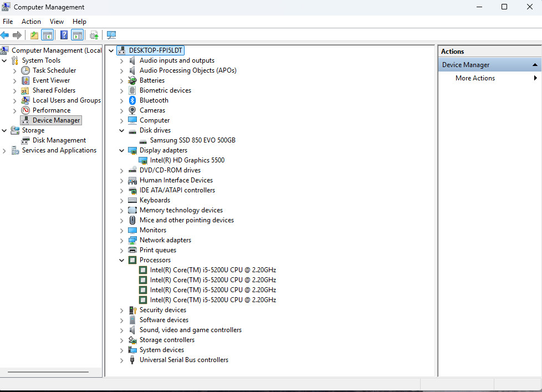Maximize the Computer Management window
Screen dimensions: 542x392
click(504, 7)
